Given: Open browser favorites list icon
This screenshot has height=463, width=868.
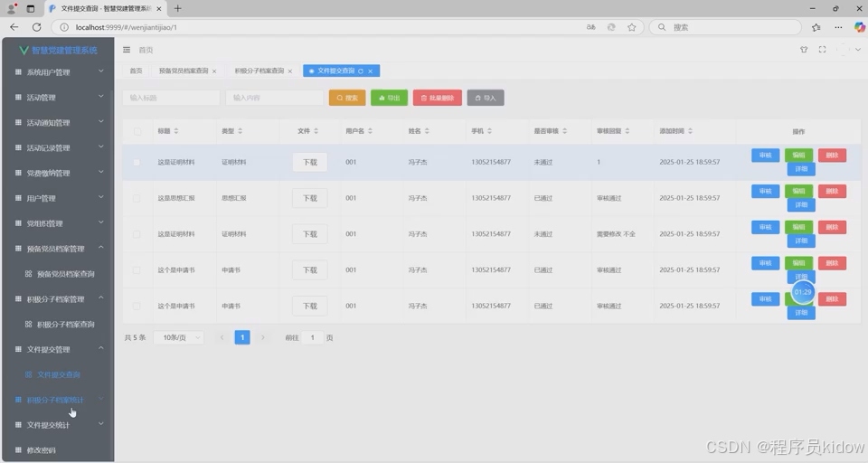Looking at the screenshot, I should (x=816, y=27).
